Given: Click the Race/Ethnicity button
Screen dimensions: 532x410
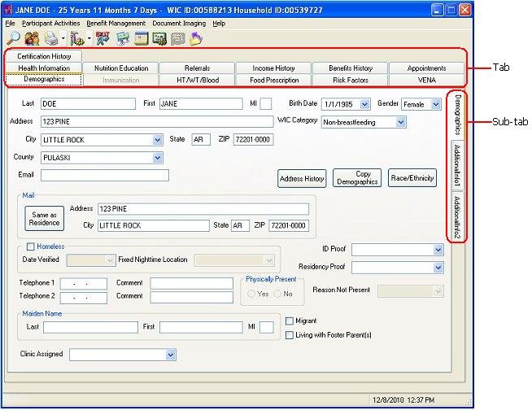Looking at the screenshot, I should [412, 178].
